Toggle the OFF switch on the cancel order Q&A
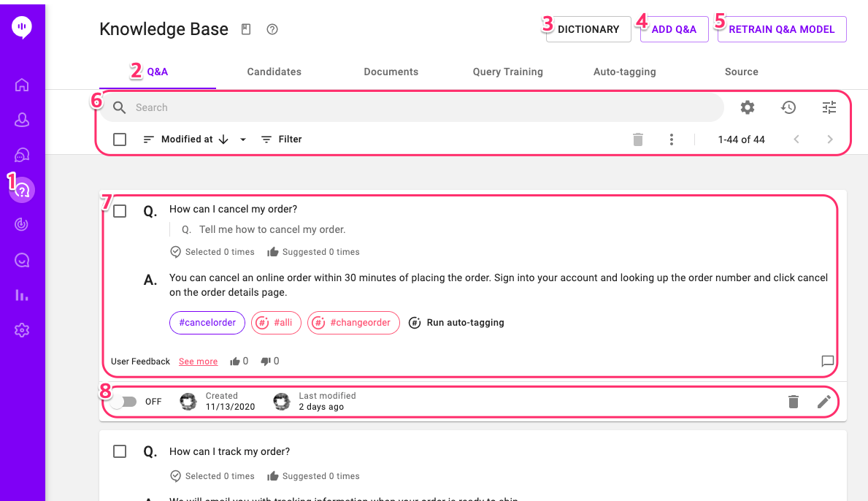Viewport: 868px width, 501px height. point(126,401)
